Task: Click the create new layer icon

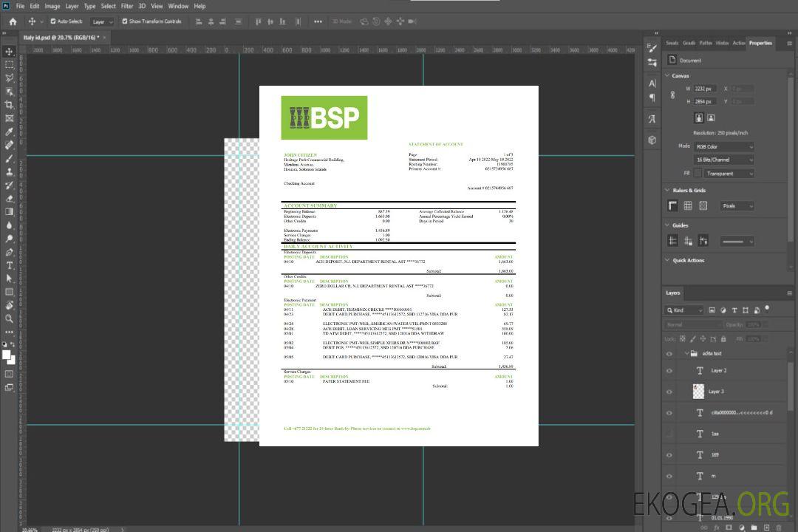Action: [765, 527]
